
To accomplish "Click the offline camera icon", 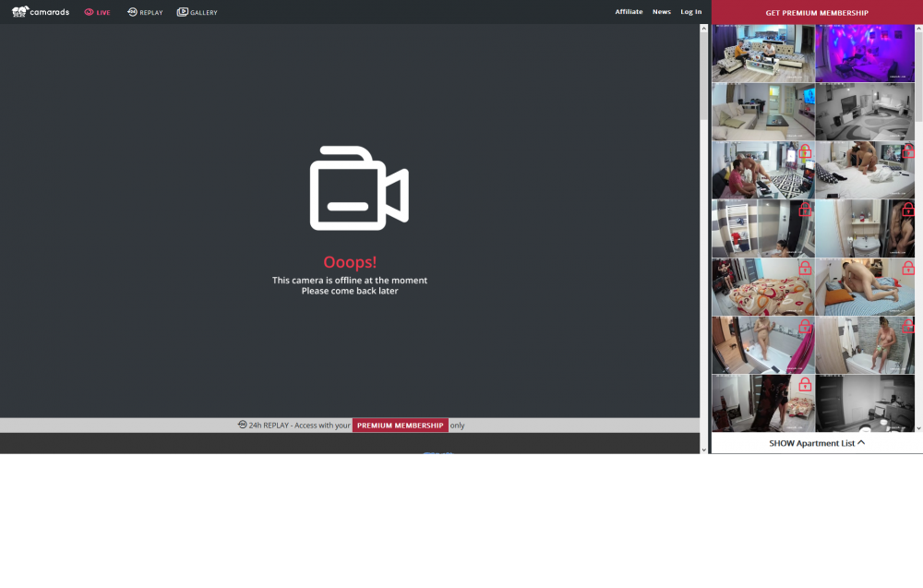I will coord(358,187).
